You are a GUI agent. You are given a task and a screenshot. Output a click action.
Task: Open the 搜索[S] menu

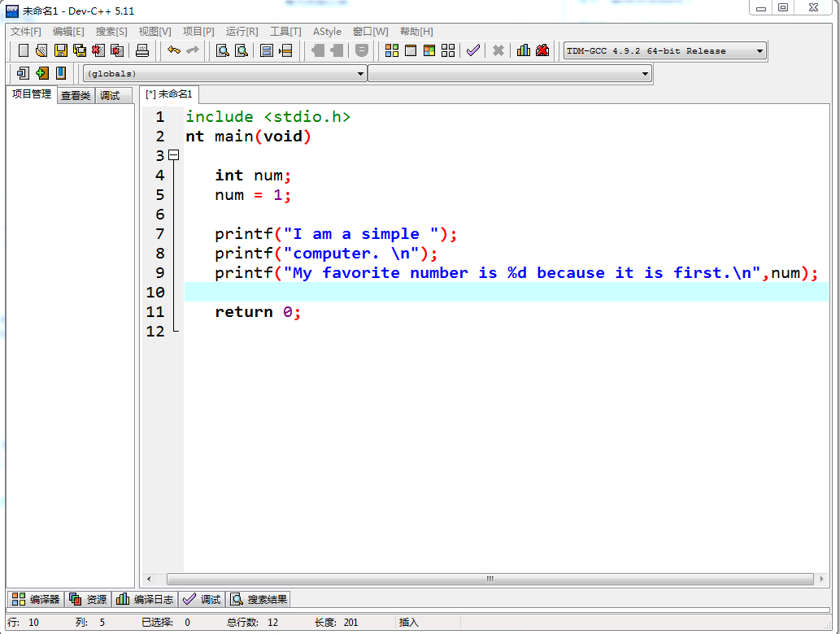click(111, 32)
